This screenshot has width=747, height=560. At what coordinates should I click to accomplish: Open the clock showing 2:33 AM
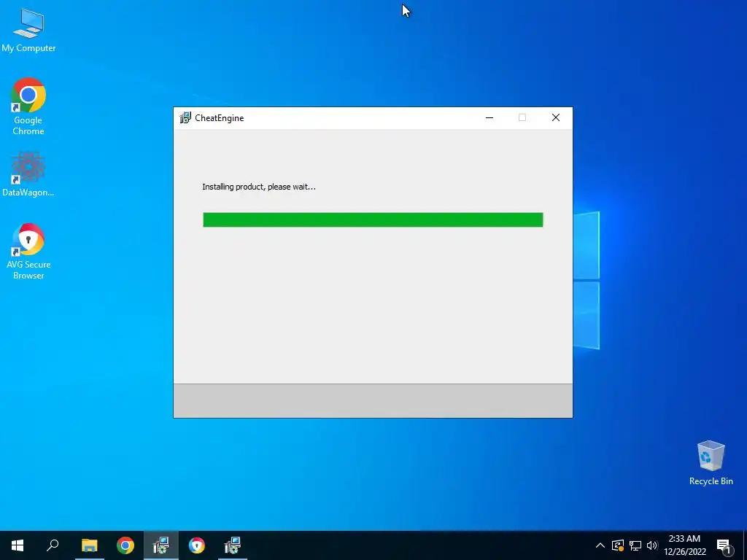pyautogui.click(x=684, y=545)
